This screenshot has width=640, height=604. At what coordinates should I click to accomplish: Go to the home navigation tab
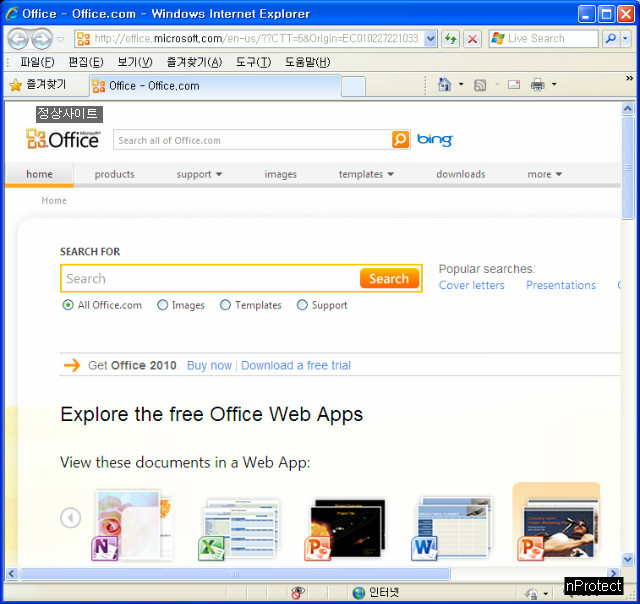click(39, 174)
